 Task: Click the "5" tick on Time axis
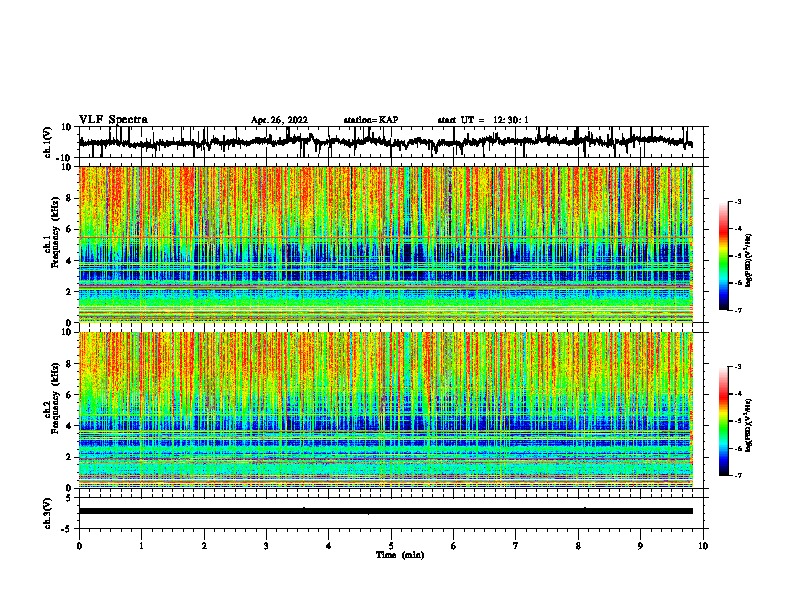point(391,546)
